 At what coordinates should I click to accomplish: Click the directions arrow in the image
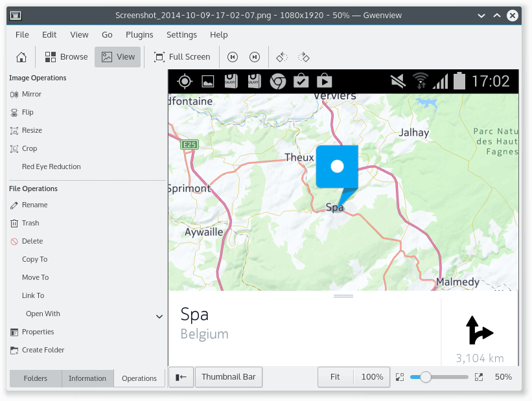coord(479,330)
